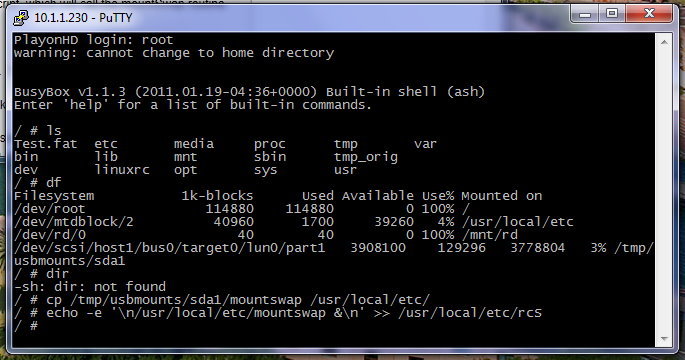Click the 'linuxrc' file name
Screen dimensions: 685x360
coord(122,170)
